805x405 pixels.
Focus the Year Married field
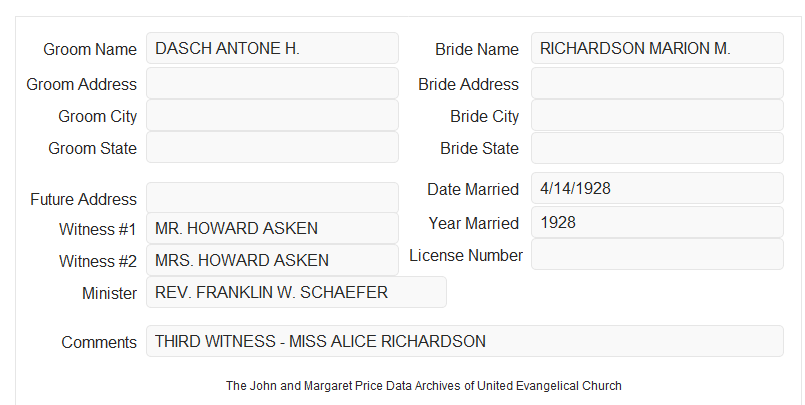tap(657, 222)
